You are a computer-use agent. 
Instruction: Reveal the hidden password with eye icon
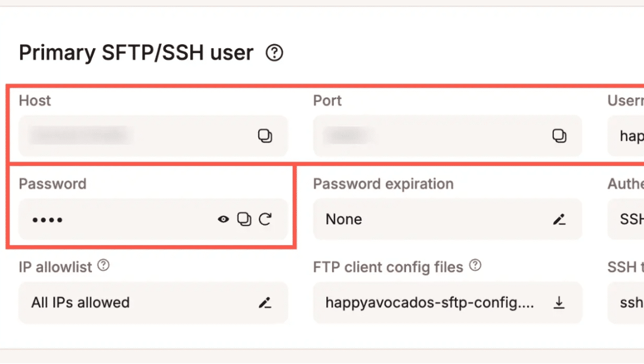click(223, 219)
